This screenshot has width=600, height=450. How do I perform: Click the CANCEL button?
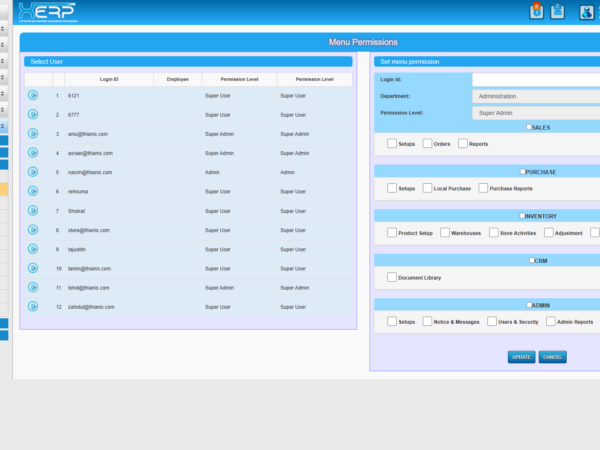(x=553, y=357)
